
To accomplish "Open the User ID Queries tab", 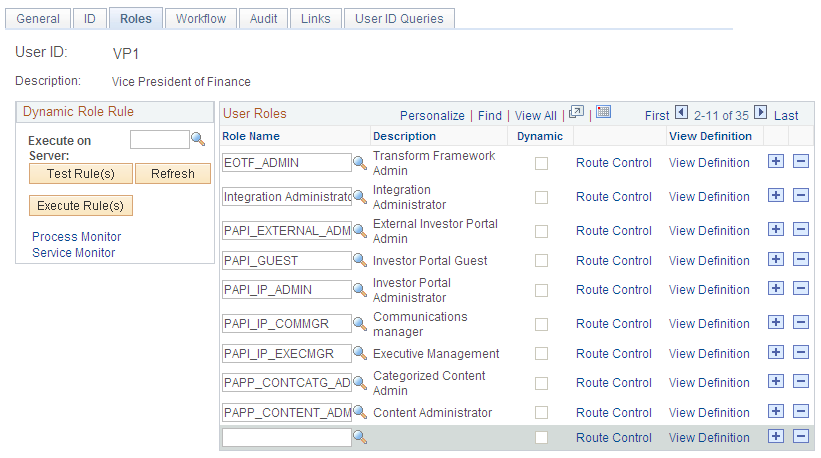I will pyautogui.click(x=399, y=18).
